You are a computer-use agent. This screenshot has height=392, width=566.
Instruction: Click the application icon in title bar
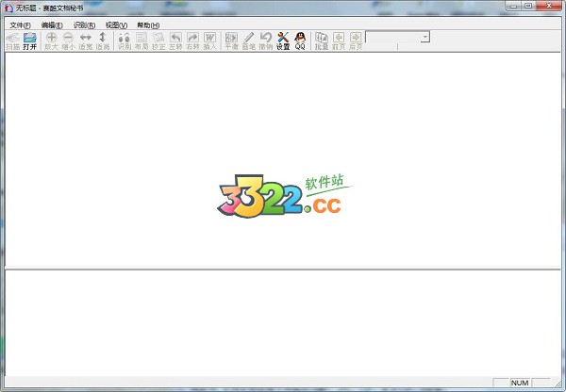pyautogui.click(x=8, y=8)
